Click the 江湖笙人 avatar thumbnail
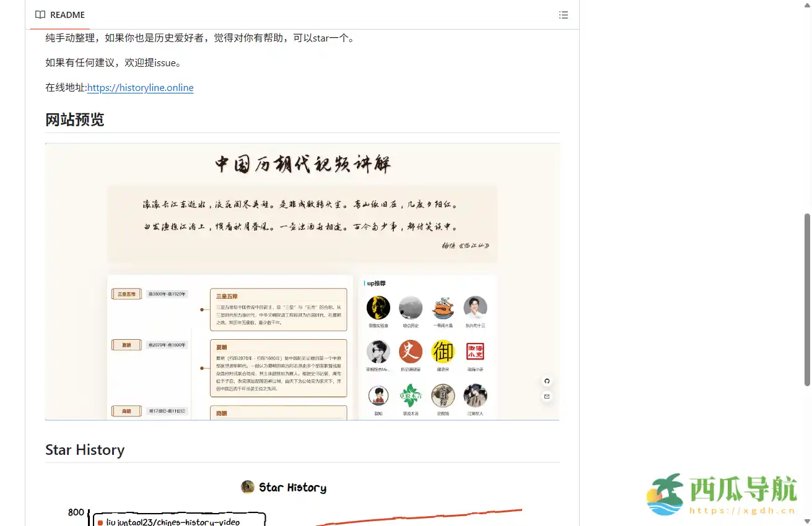This screenshot has width=812, height=526. coord(475,395)
